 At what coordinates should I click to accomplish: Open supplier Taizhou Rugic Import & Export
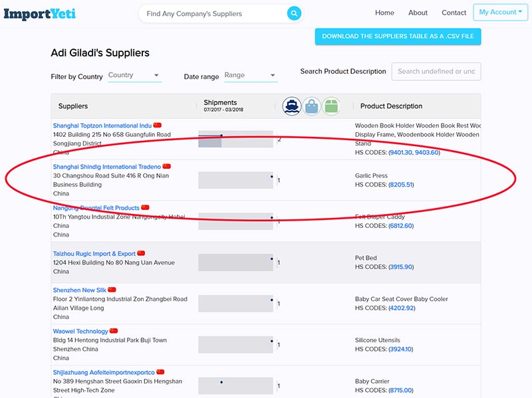coord(94,254)
